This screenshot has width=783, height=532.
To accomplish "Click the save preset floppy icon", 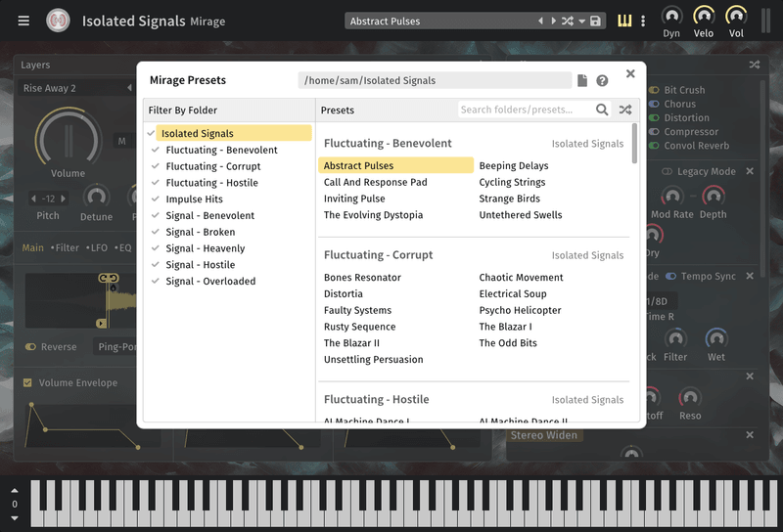I will 595,22.
